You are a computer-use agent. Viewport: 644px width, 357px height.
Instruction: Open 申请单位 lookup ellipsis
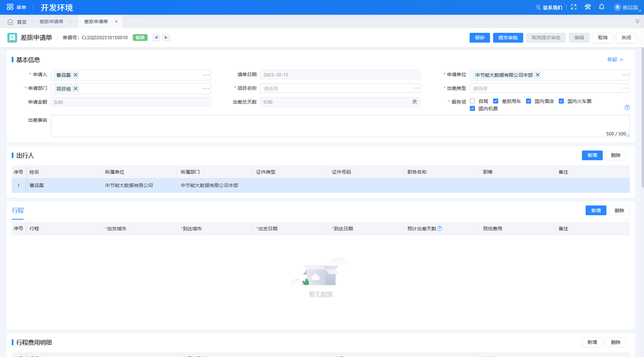tap(625, 75)
